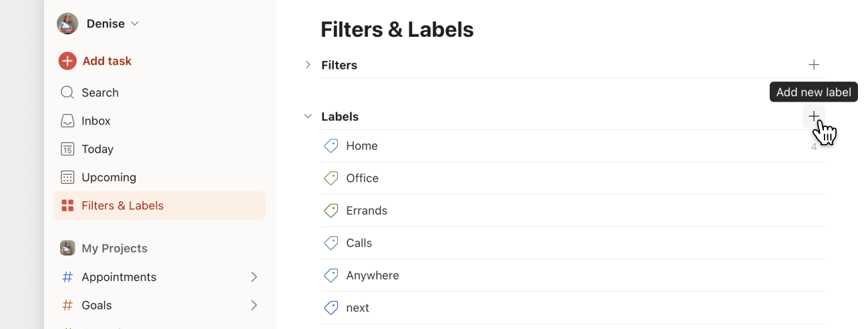
Task: Click the Add new label plus button
Action: point(814,116)
